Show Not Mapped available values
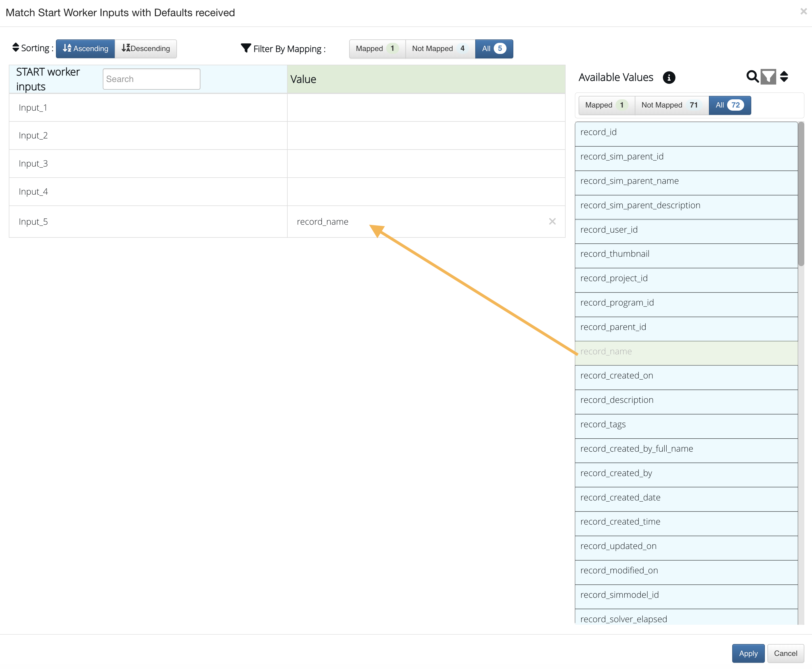 coord(672,105)
